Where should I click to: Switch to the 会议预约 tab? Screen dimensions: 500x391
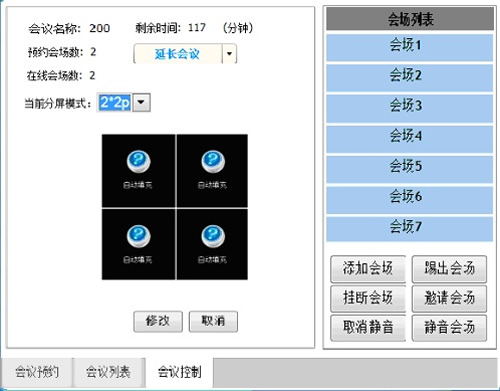pos(37,372)
